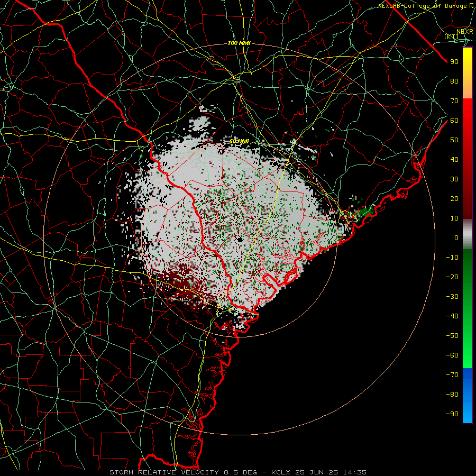Click the -30 value on velocity scale
Image resolution: width=476 pixels, height=476 pixels.
[x=452, y=297]
